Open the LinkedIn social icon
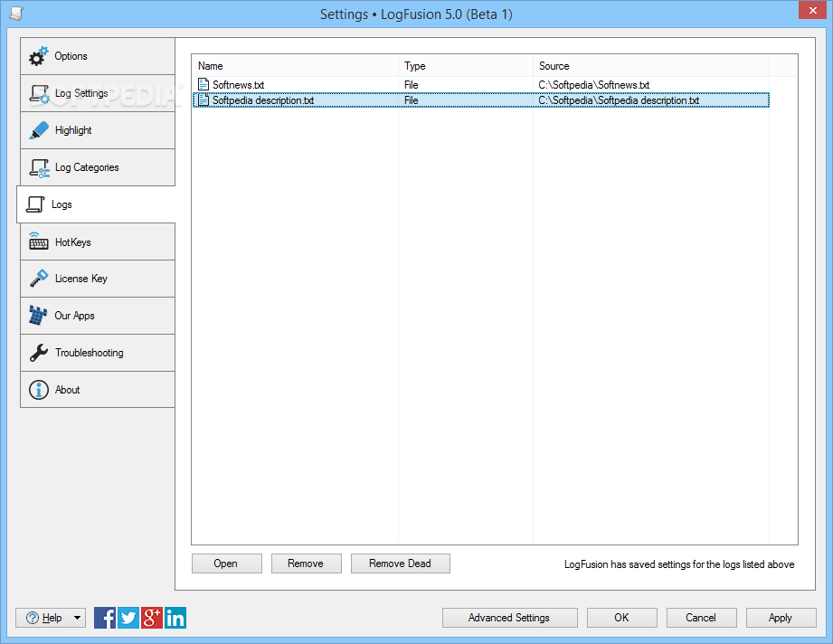 175,618
